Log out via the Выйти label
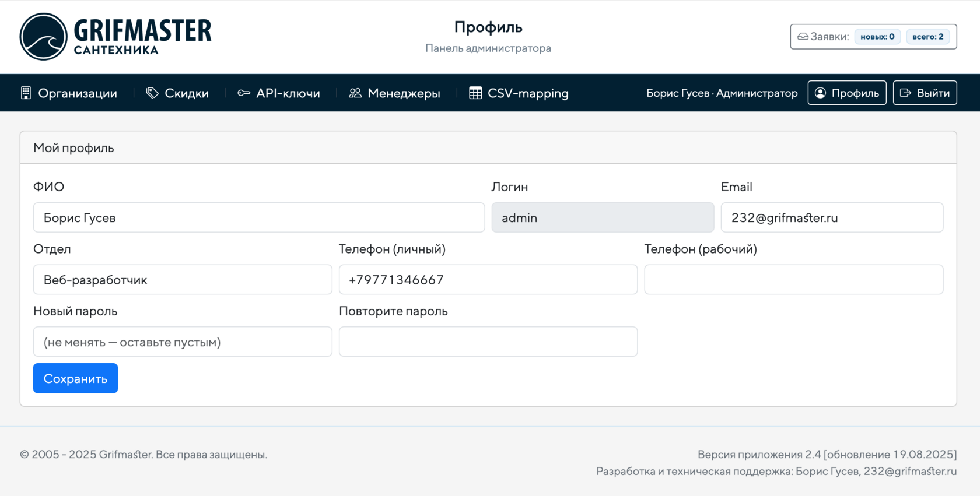This screenshot has width=980, height=496. (933, 93)
